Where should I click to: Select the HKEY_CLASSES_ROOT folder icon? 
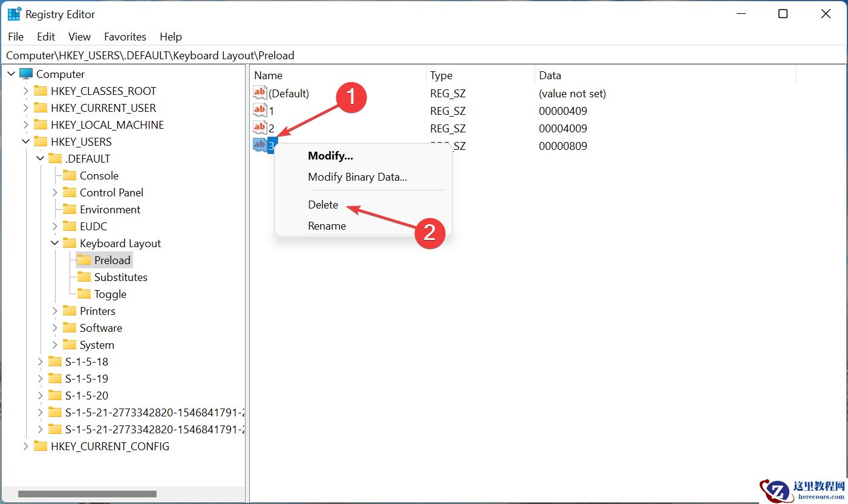coord(41,91)
